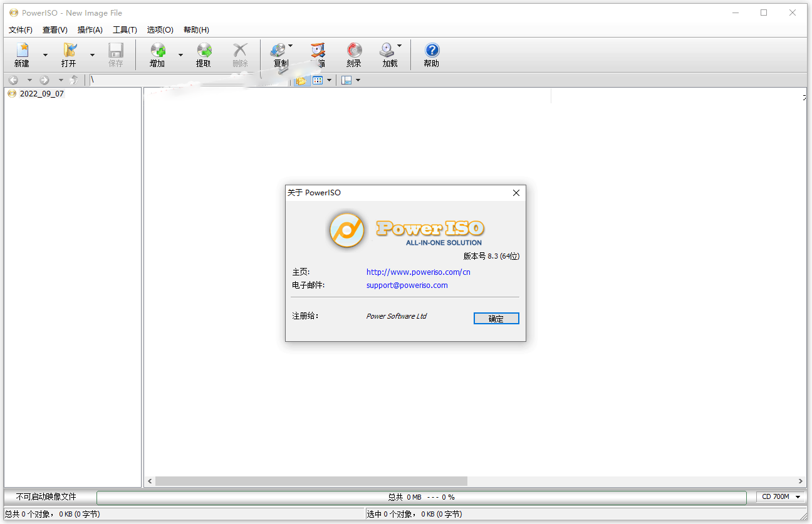Click the 加载 (Mount) drive icon
Screen dimensions: 812x524
click(x=387, y=51)
